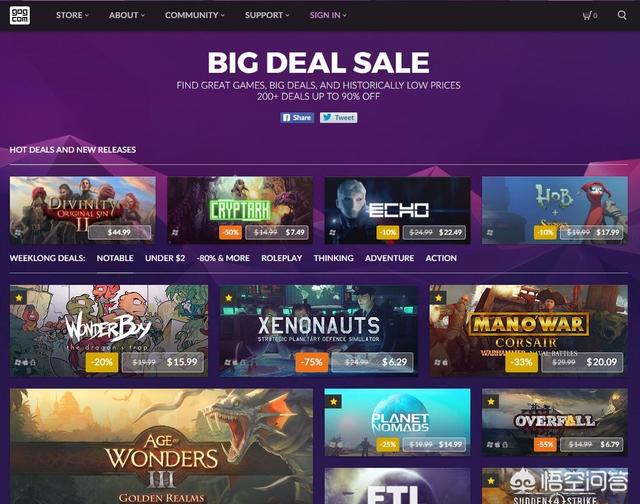
Task: Click the star badge on Wonder Boy
Action: (19, 298)
